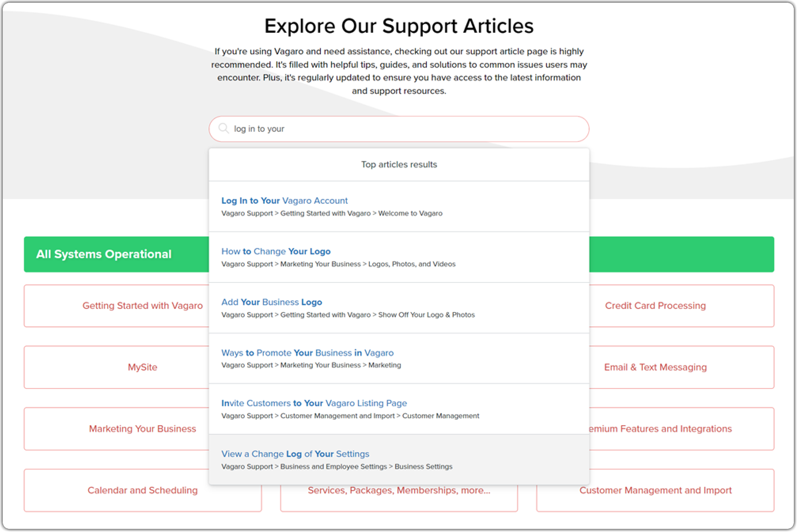This screenshot has width=797, height=532.
Task: Click breadcrumb ending 'Show Off Your Logo & Photos'
Action: 348,315
